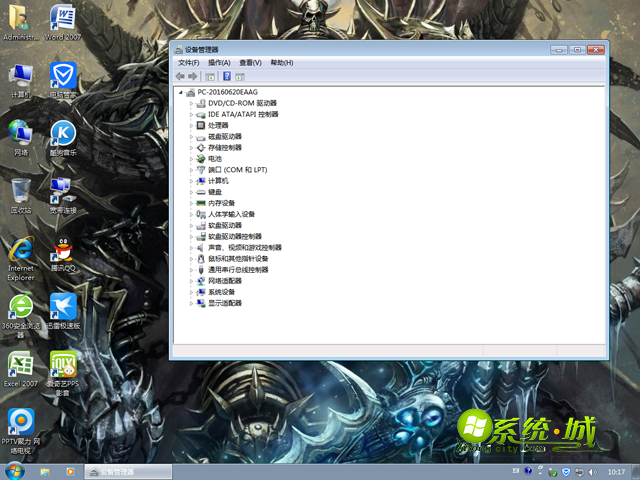Expand the 磁盘驱动器 disk drives node
This screenshot has width=640, height=480.
click(191, 137)
